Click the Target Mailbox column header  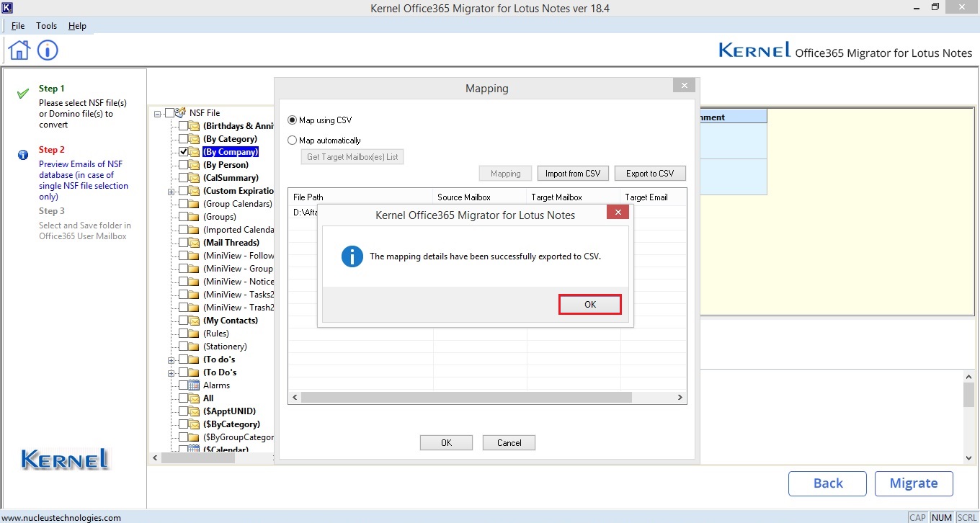click(x=574, y=197)
